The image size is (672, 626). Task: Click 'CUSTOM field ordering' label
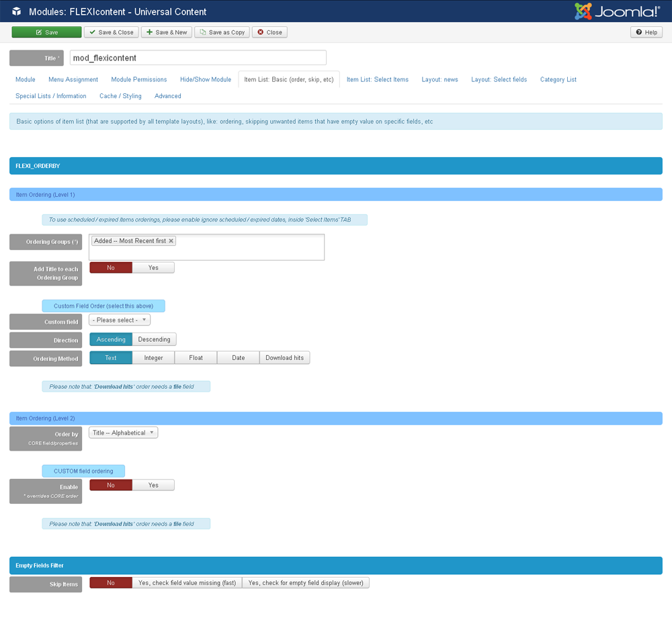point(83,471)
